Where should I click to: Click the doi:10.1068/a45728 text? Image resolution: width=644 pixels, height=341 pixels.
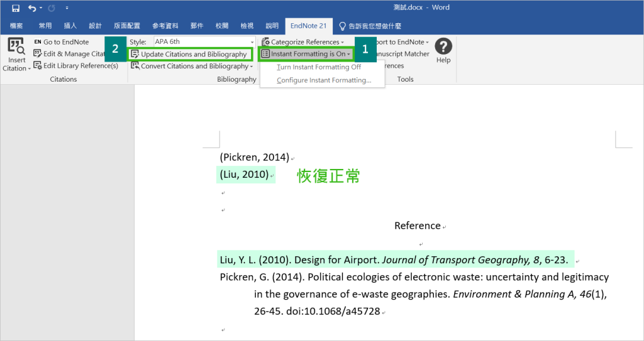333,311
